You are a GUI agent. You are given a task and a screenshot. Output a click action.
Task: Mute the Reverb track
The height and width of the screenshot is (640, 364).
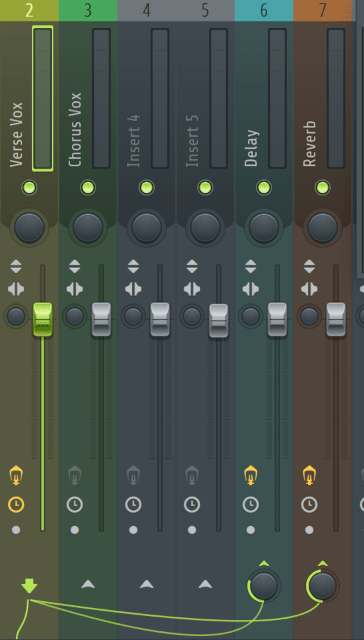(x=323, y=188)
